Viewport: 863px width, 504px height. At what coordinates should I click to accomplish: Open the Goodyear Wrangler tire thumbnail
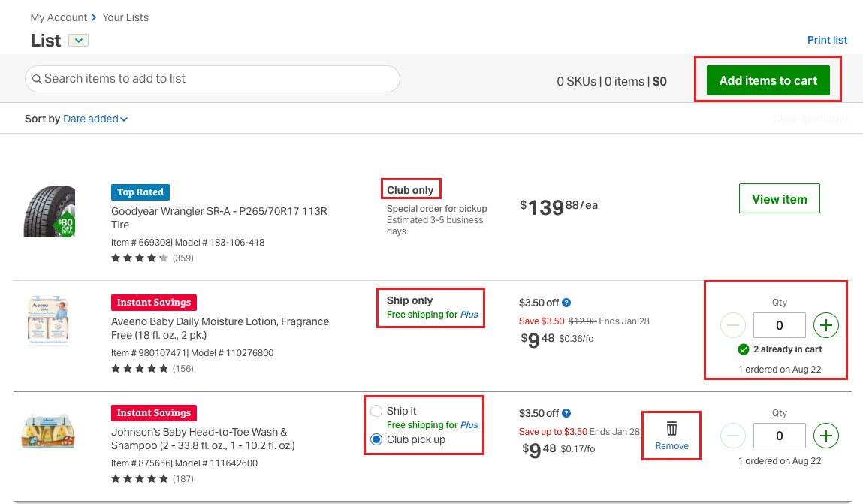point(50,211)
